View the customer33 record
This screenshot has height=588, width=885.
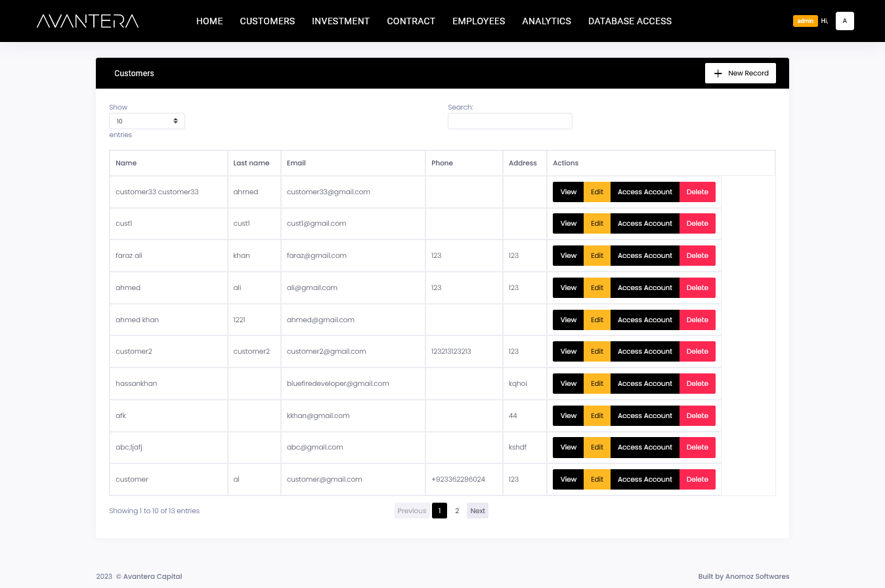pos(568,192)
